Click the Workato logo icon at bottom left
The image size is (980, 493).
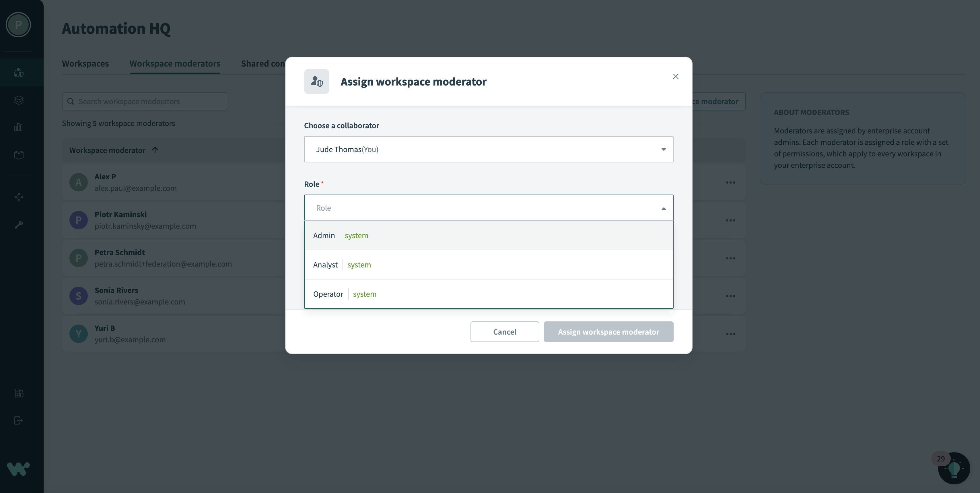tap(17, 469)
